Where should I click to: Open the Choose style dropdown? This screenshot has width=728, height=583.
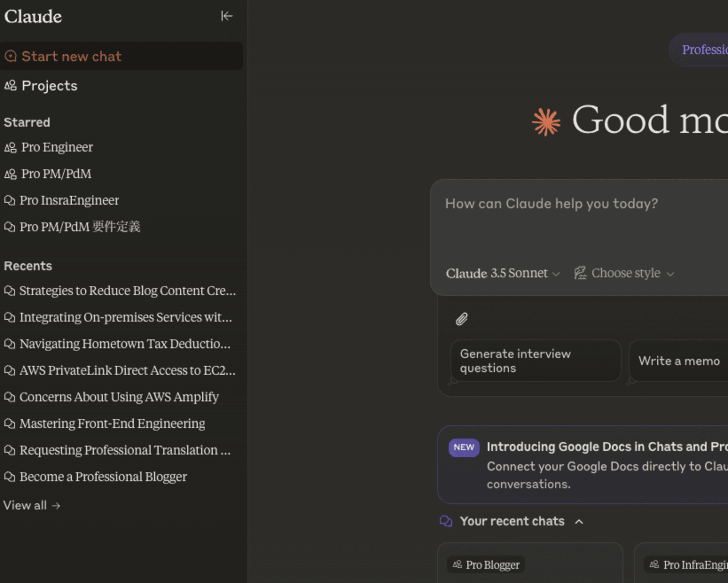click(625, 273)
